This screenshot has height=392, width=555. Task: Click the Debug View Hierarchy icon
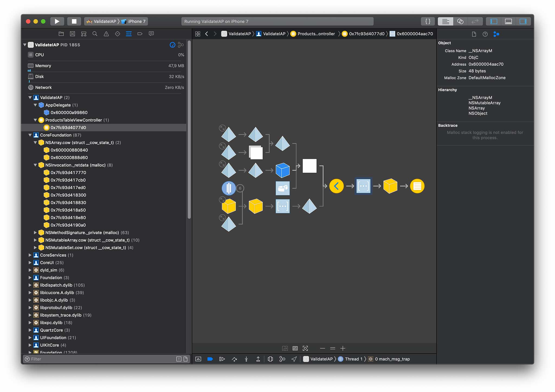tap(270, 359)
